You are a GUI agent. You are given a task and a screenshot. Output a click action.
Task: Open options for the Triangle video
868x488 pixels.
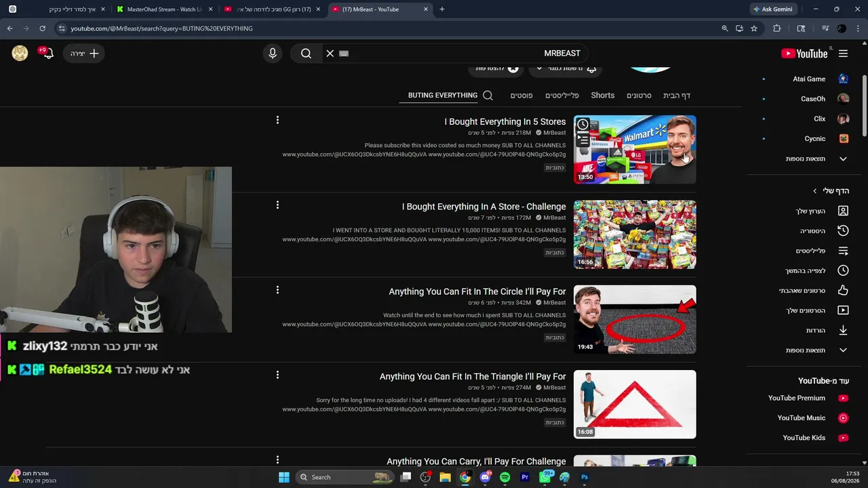(277, 375)
